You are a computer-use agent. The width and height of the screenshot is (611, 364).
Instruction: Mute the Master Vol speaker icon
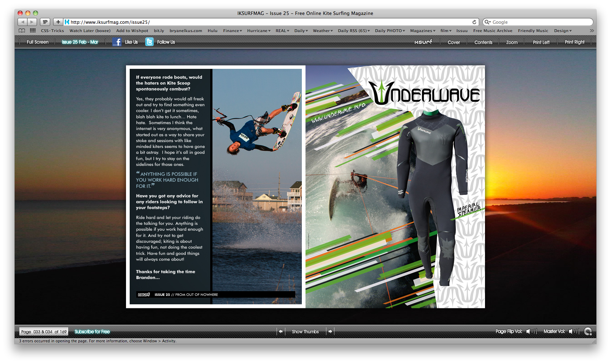[570, 331]
